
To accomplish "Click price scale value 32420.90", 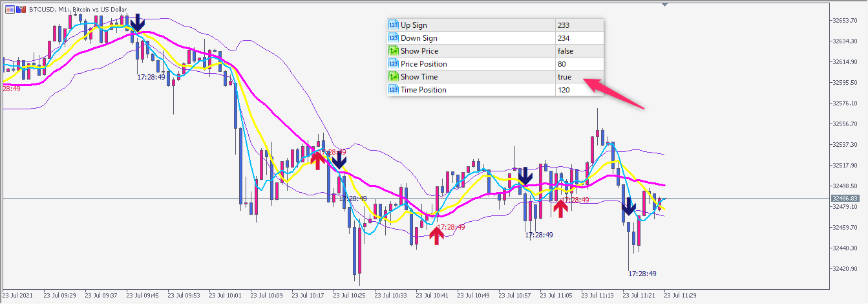I will 845,268.
